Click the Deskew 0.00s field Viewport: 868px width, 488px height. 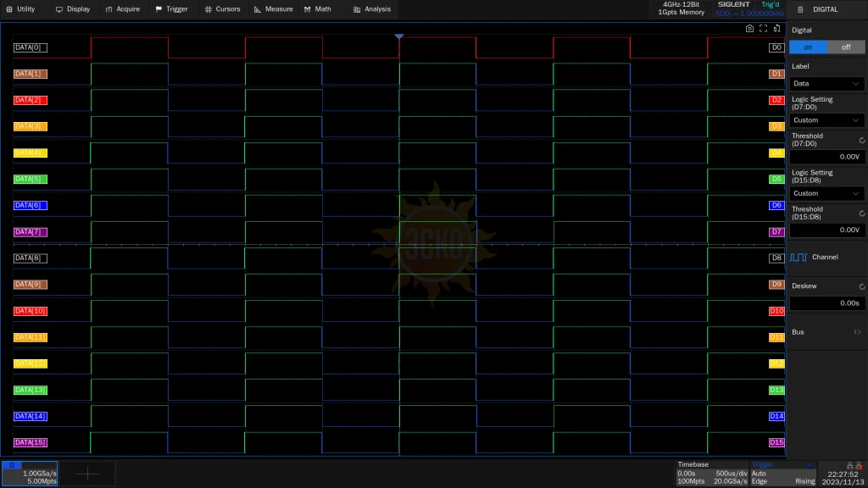827,303
